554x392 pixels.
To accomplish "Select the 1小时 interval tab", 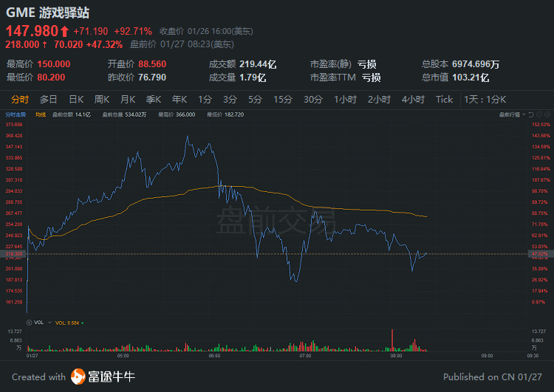I will 346,100.
